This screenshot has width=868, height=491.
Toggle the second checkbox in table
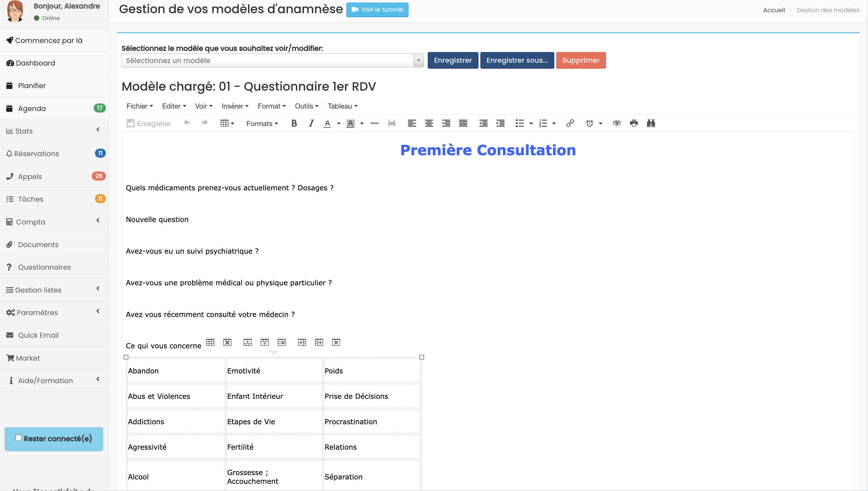[421, 357]
